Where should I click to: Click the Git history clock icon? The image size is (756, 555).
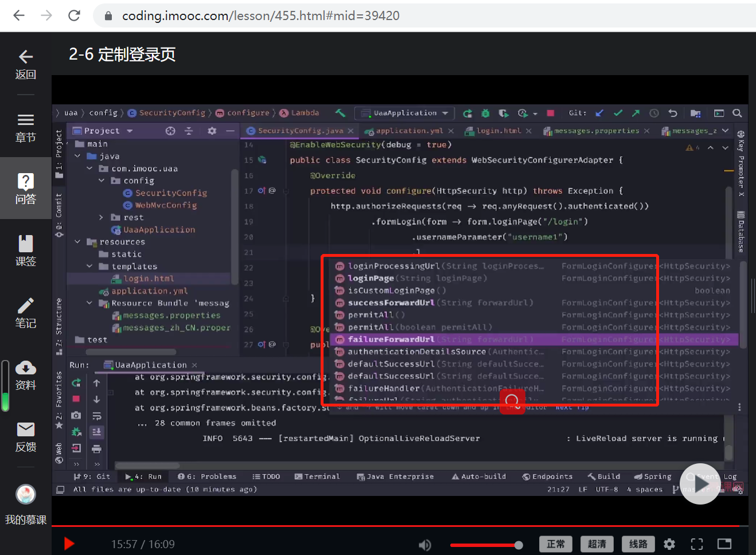(654, 113)
